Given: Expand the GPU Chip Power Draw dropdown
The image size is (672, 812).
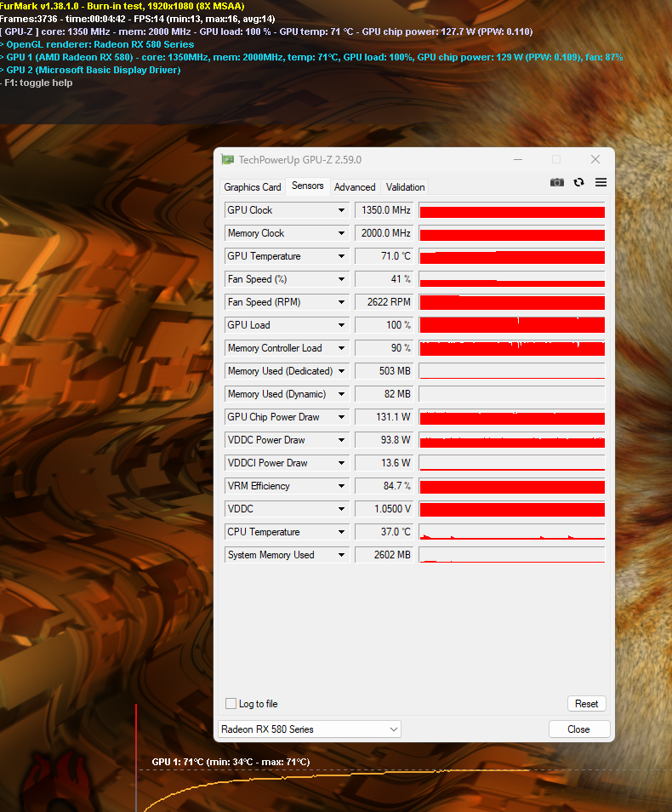Looking at the screenshot, I should click(341, 417).
